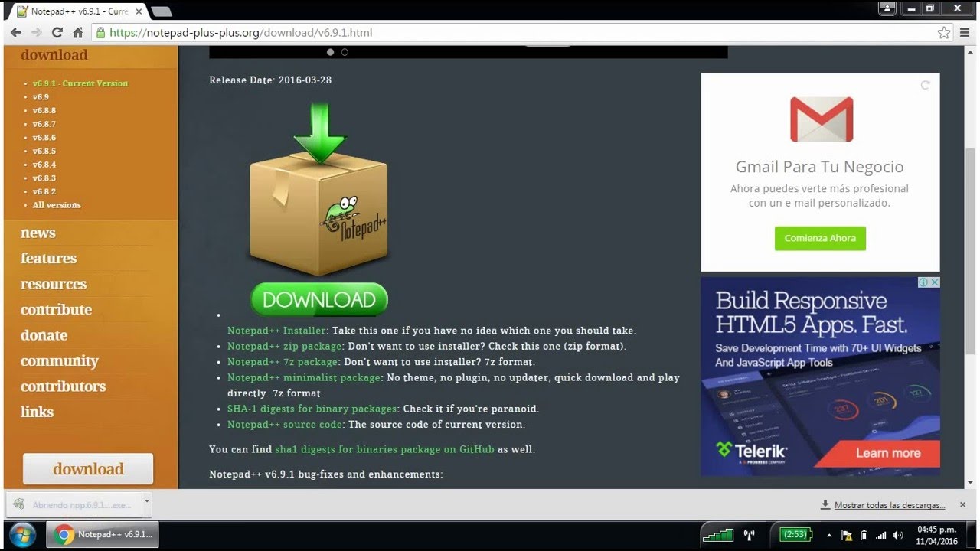Click the sidebar white download button

[88, 469]
